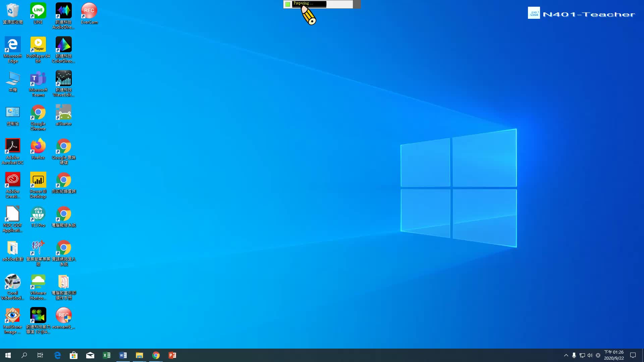Open the TEJ Pro shortcut
644x362 pixels.
pos(38,217)
